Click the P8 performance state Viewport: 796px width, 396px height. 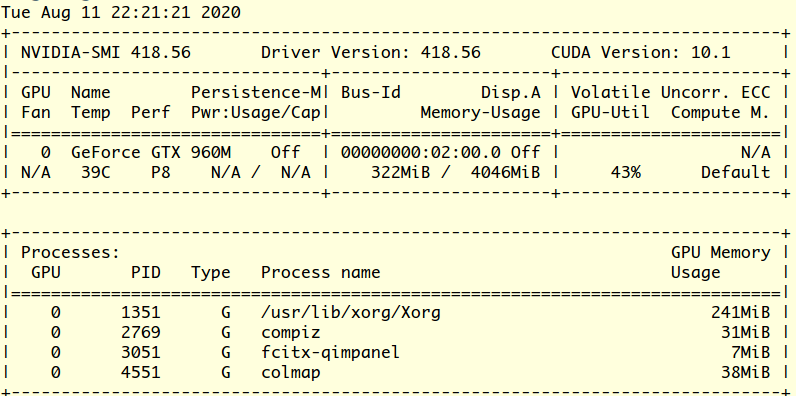tap(160, 173)
